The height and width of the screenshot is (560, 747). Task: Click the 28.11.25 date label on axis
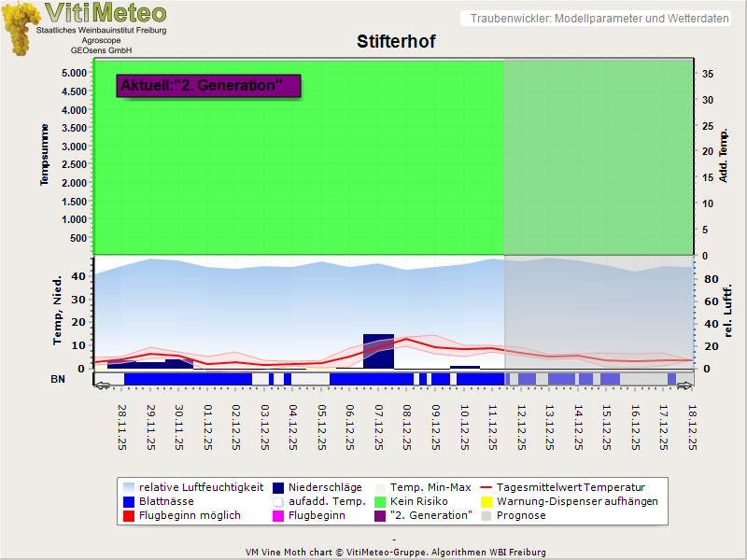123,423
